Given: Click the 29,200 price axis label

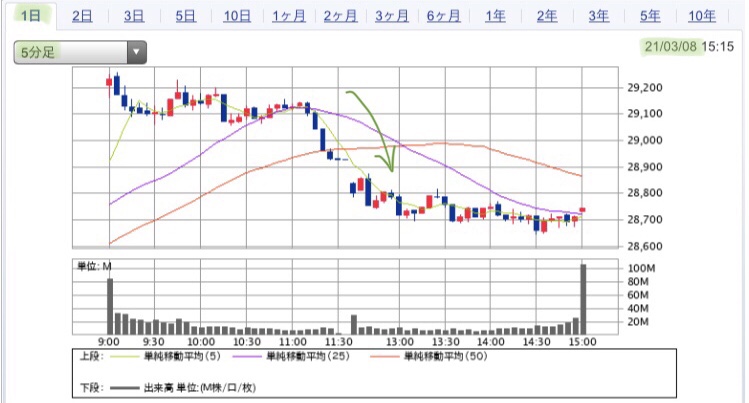Looking at the screenshot, I should 644,87.
